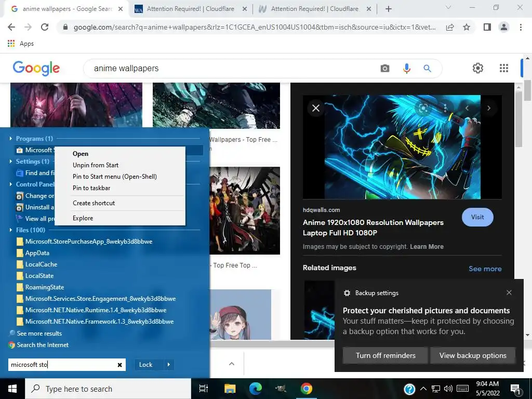
Task: Open Chrome's side panel icon
Action: 487,27
